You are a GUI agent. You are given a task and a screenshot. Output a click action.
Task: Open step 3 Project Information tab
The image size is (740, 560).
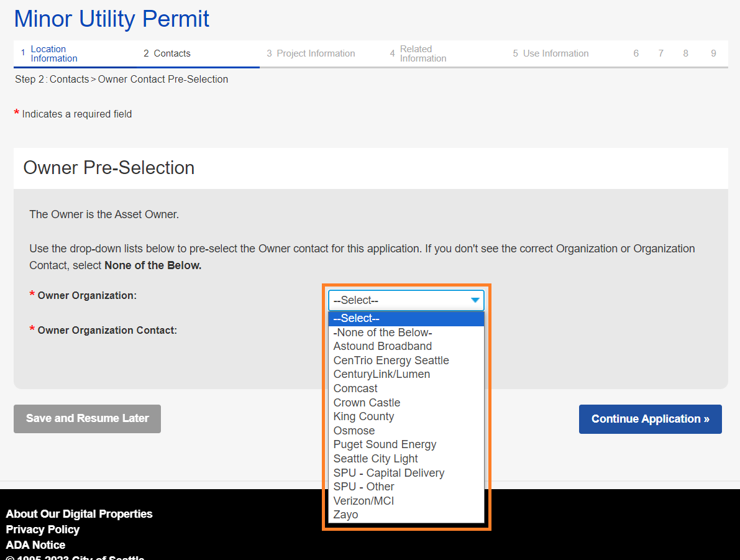[x=315, y=53]
